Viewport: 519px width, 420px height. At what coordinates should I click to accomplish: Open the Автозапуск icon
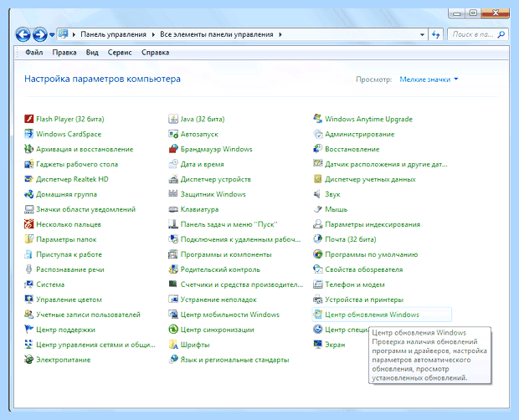[x=173, y=134]
